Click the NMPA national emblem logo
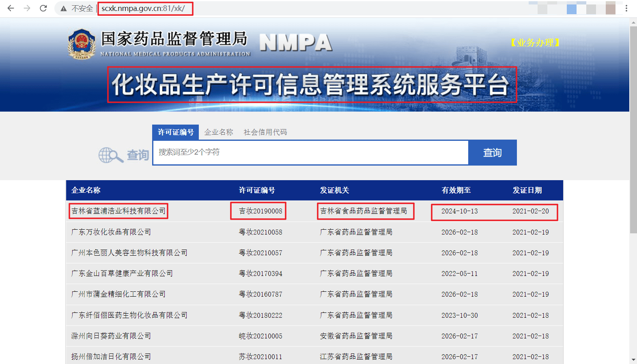 tap(82, 44)
